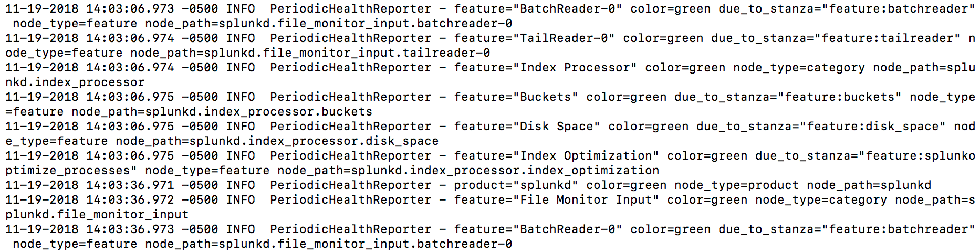Click node_type=product text
The width and height of the screenshot is (980, 252).
(x=737, y=185)
